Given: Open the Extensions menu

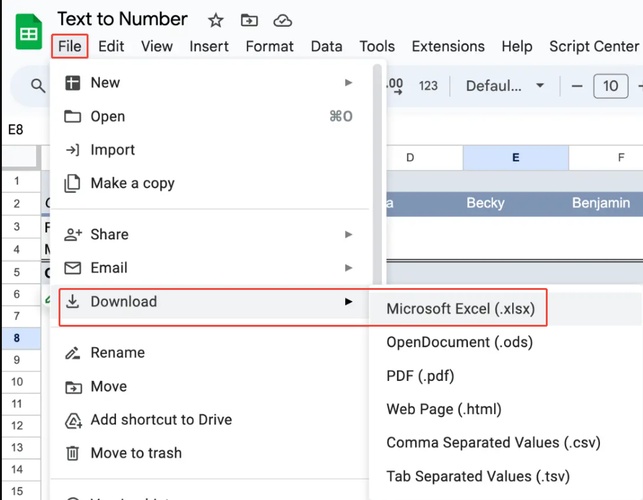Looking at the screenshot, I should 448,46.
